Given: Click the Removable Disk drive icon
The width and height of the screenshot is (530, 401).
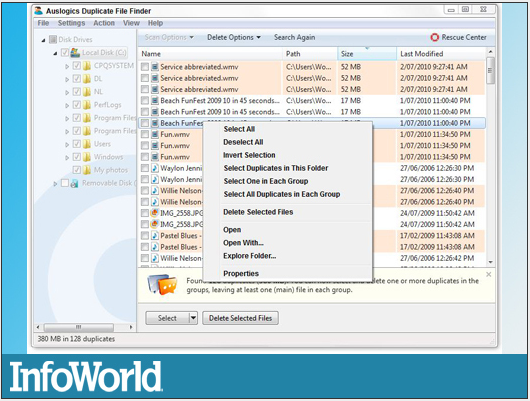Looking at the screenshot, I should 74,183.
